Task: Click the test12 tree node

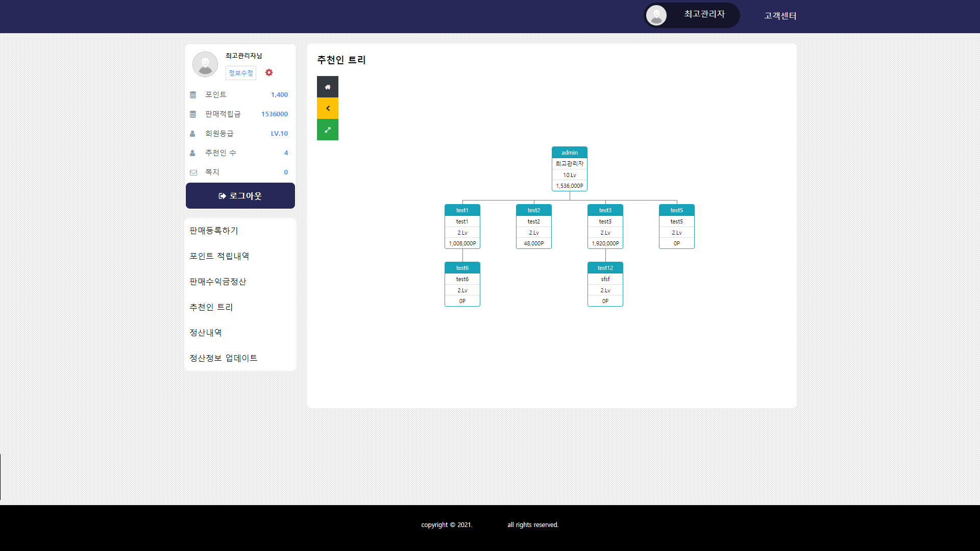Action: pyautogui.click(x=605, y=268)
